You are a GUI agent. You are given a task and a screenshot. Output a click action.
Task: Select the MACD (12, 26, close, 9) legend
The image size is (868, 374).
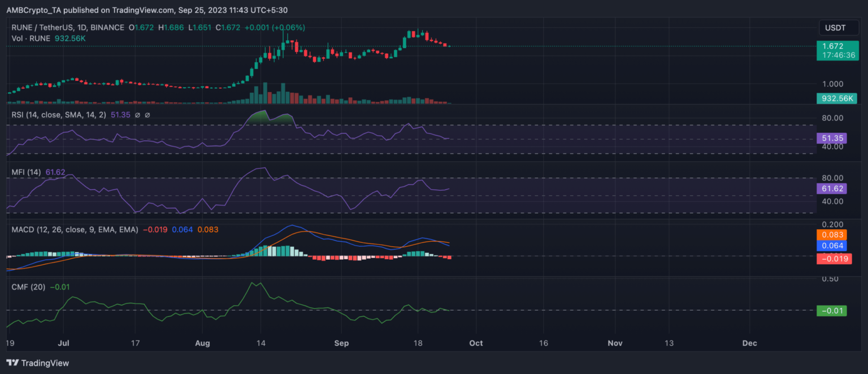[x=75, y=230]
